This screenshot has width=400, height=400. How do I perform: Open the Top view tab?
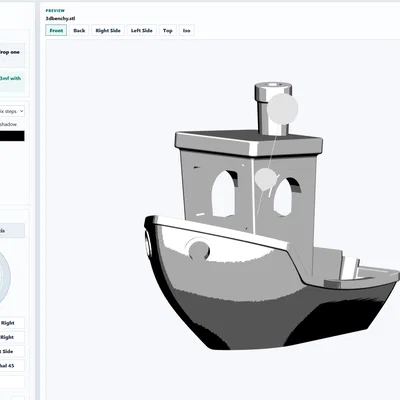167,30
